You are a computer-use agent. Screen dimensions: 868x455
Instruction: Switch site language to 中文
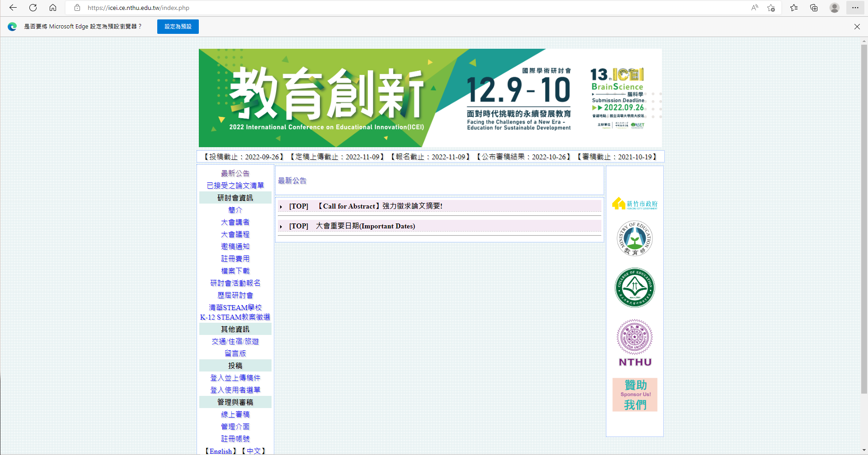(x=253, y=451)
